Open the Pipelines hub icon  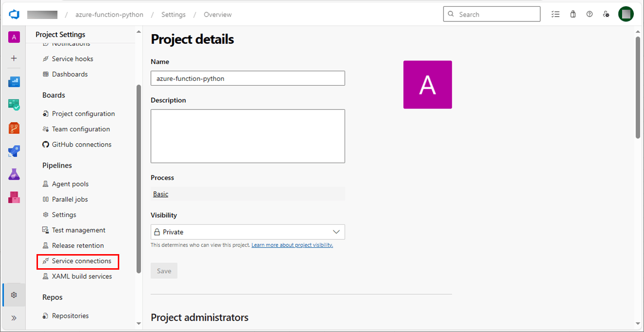pos(14,151)
